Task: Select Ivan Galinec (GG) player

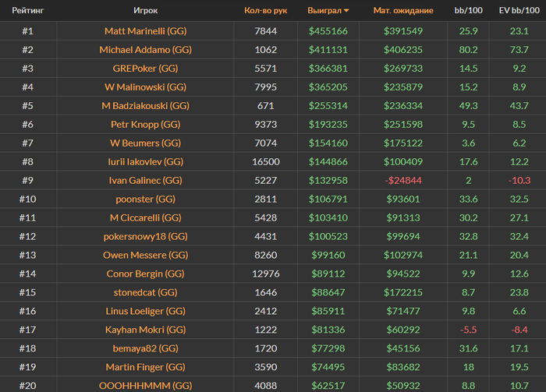Action: [x=146, y=181]
